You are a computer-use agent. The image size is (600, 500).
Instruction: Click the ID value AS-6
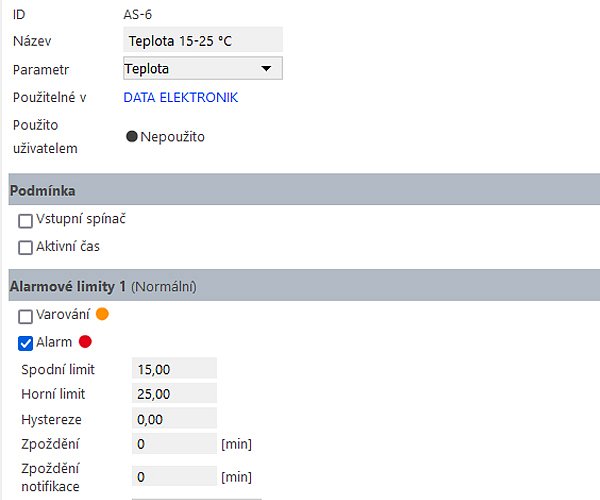tap(138, 15)
